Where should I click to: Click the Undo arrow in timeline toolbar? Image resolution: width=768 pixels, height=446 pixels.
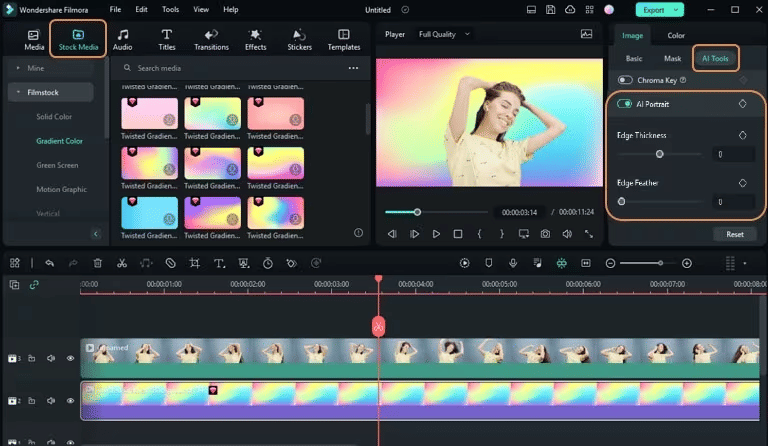coord(49,263)
